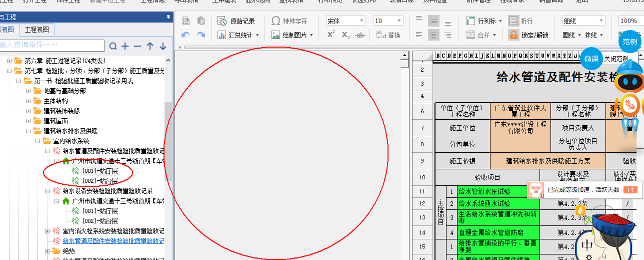The width and height of the screenshot is (644, 260).
Task: Switch to the 工程视图 tab
Action: (x=37, y=30)
